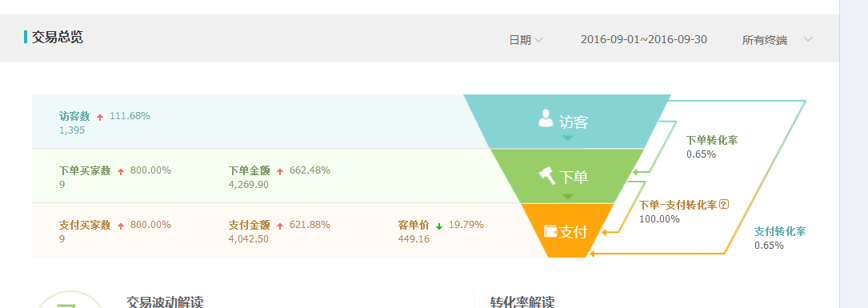Click the 访客数 metric label

(74, 116)
